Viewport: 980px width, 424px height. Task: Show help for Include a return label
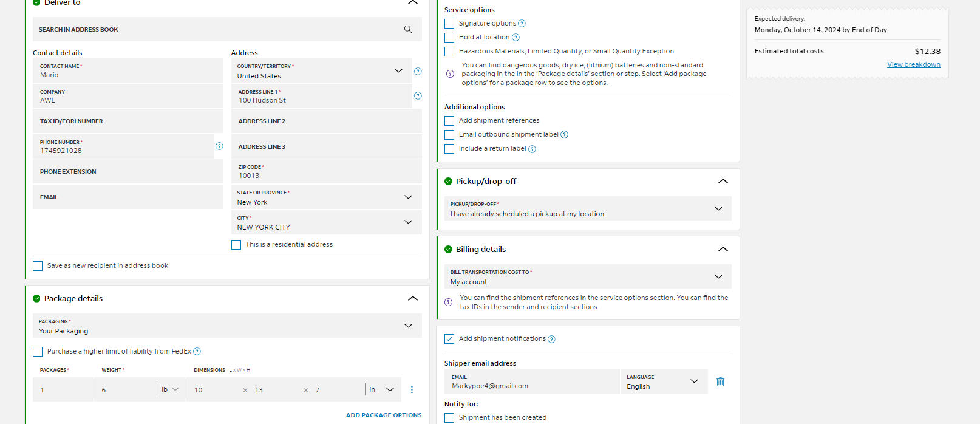pyautogui.click(x=532, y=149)
